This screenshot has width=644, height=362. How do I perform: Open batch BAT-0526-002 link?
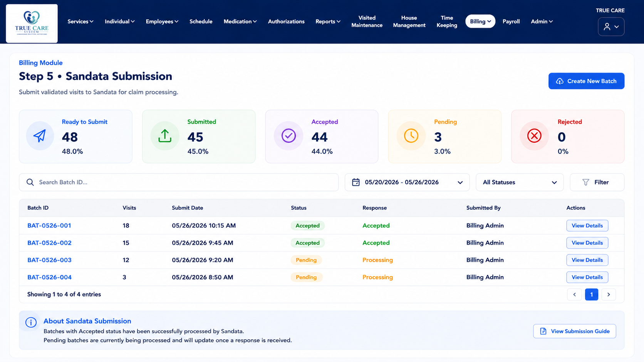click(x=49, y=243)
